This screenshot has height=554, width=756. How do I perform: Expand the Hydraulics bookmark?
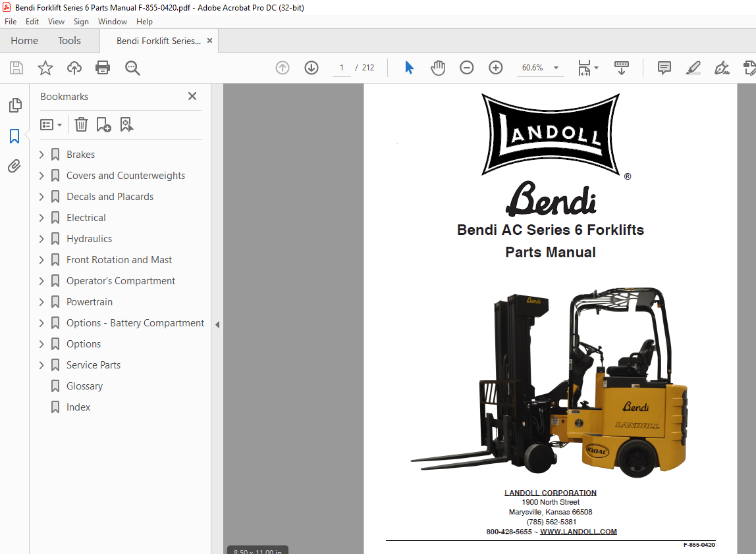tap(41, 239)
